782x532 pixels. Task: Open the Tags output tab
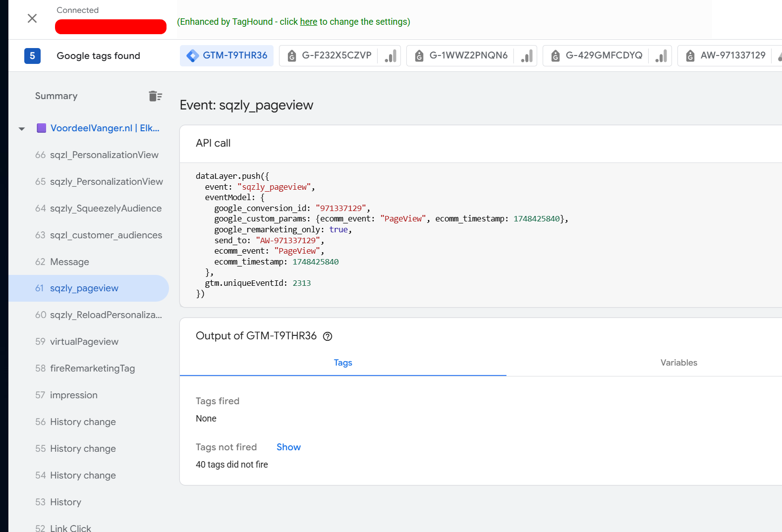pos(342,363)
